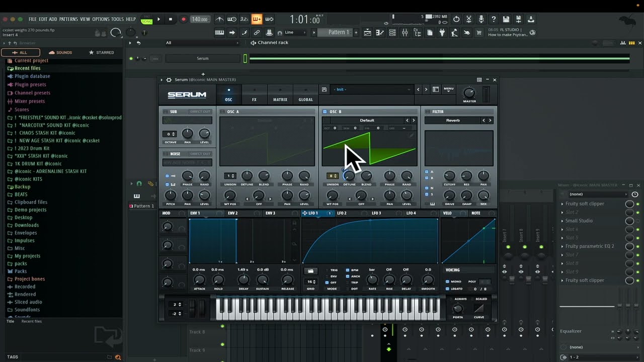
Task: Open Serum preset browser icon
Action: tap(436, 89)
